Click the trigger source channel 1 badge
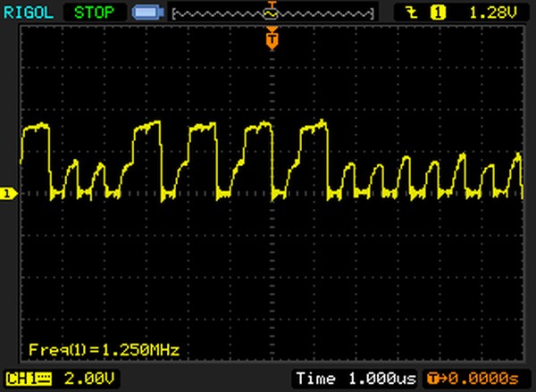The image size is (536, 392). [438, 13]
